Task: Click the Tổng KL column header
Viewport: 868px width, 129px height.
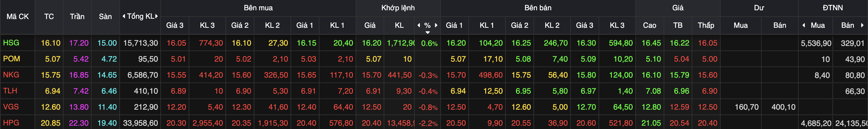Action: pos(140,16)
